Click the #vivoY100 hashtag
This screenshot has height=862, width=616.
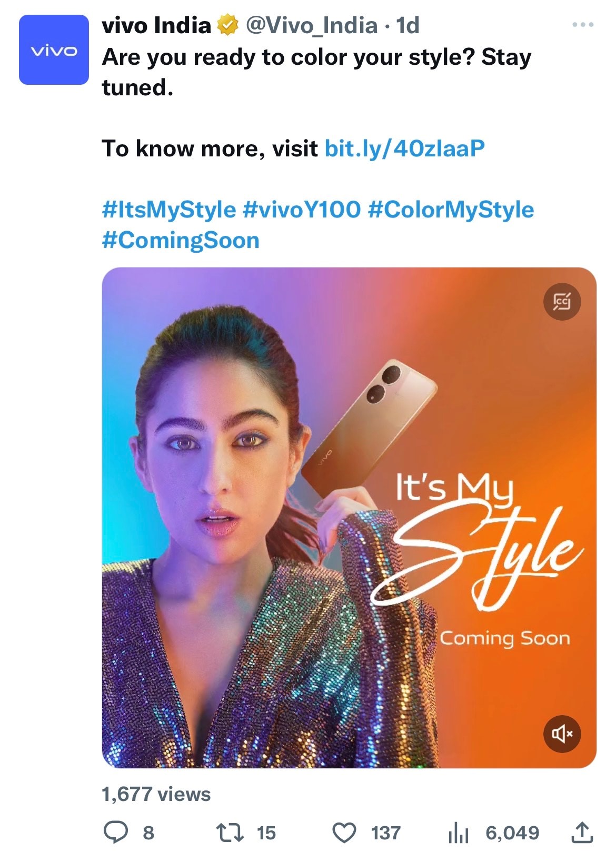click(x=302, y=209)
